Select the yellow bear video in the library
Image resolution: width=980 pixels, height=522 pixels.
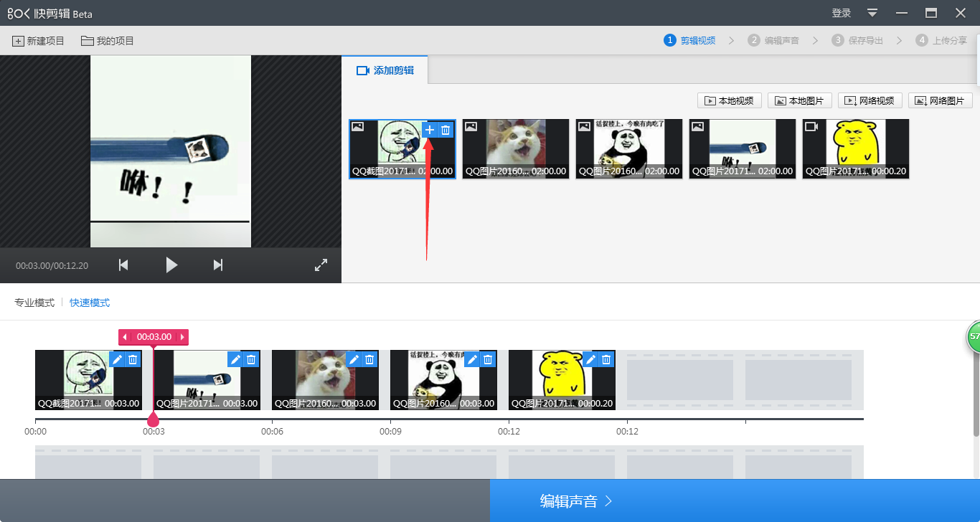(855, 149)
